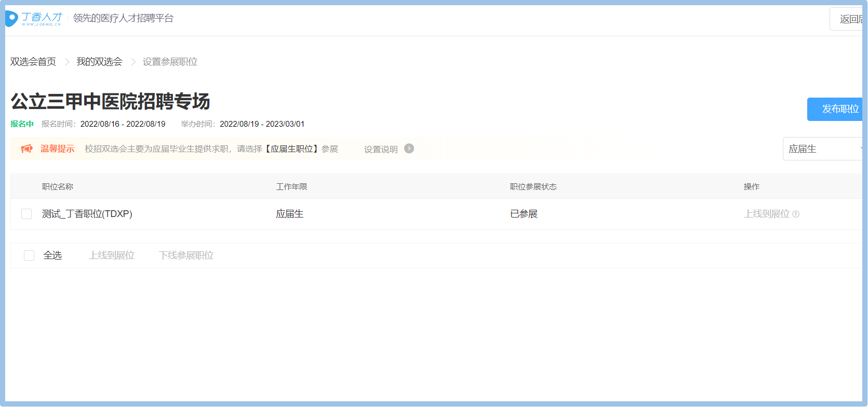The height and width of the screenshot is (407, 868).
Task: Click the 返回 button at top right
Action: 848,19
